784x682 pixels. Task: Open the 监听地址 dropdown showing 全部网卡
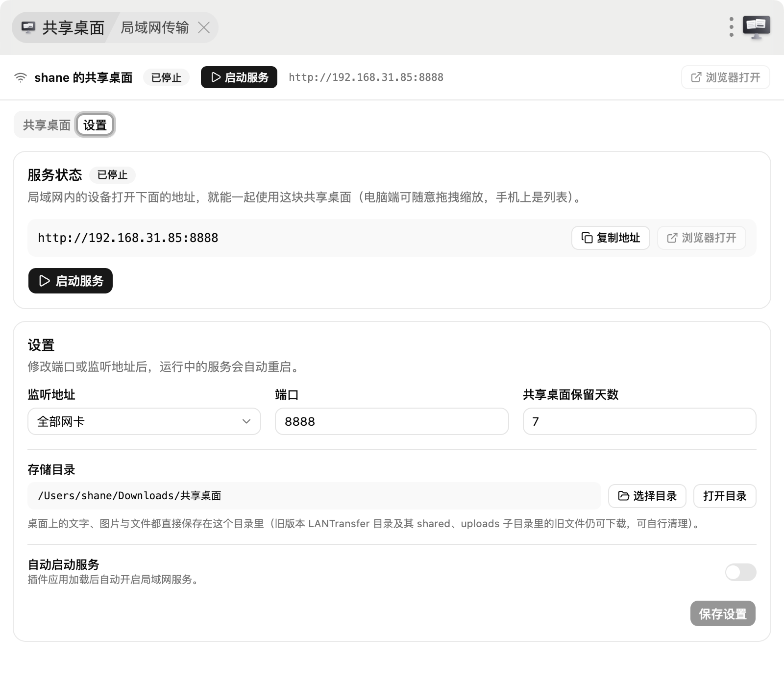tap(144, 421)
